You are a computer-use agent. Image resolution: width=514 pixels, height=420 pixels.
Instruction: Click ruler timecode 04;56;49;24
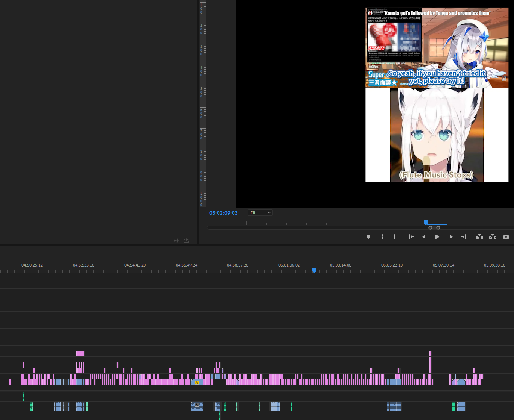pyautogui.click(x=186, y=265)
